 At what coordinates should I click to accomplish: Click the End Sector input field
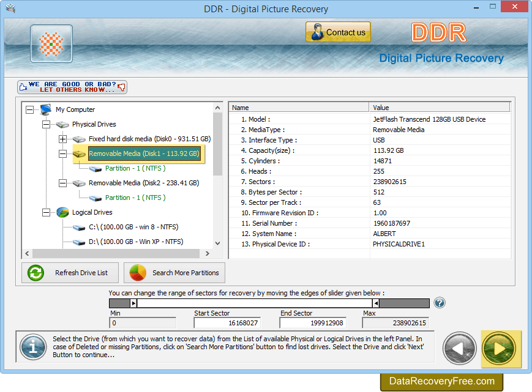pyautogui.click(x=313, y=323)
